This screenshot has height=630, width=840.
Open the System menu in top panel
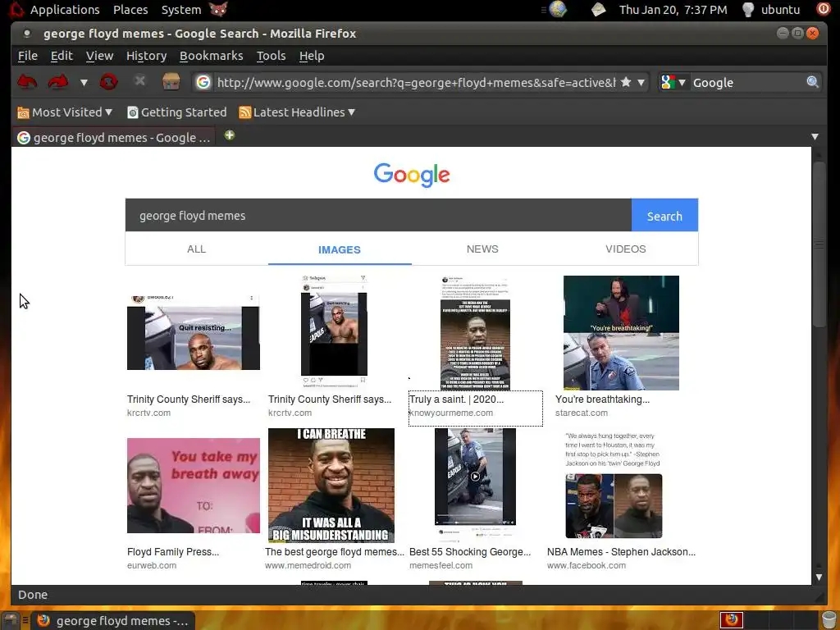pos(181,10)
